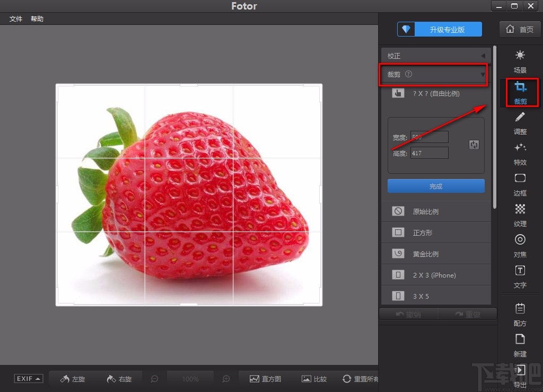Select the 对焦 (Focus) tool

[x=520, y=245]
